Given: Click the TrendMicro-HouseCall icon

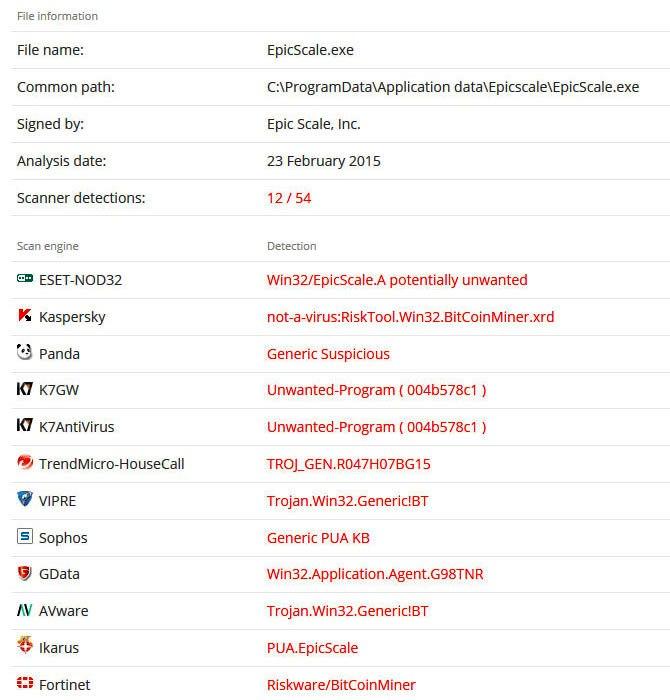Looking at the screenshot, I should coord(25,462).
